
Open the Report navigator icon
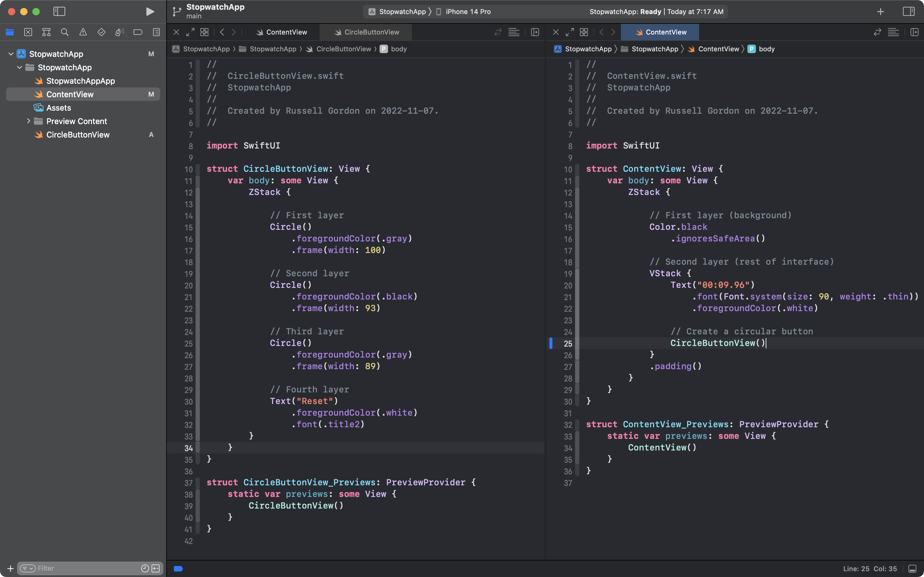[156, 32]
